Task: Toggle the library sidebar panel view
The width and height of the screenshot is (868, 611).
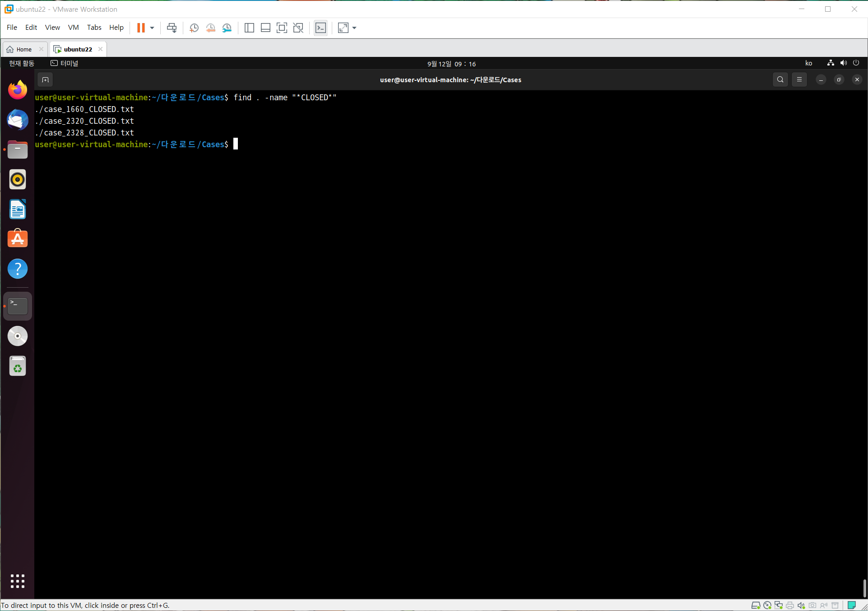Action: [249, 28]
